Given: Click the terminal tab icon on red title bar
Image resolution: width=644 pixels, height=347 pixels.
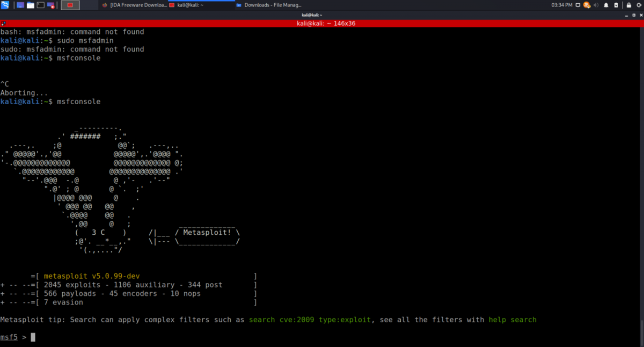Looking at the screenshot, I should [3, 24].
